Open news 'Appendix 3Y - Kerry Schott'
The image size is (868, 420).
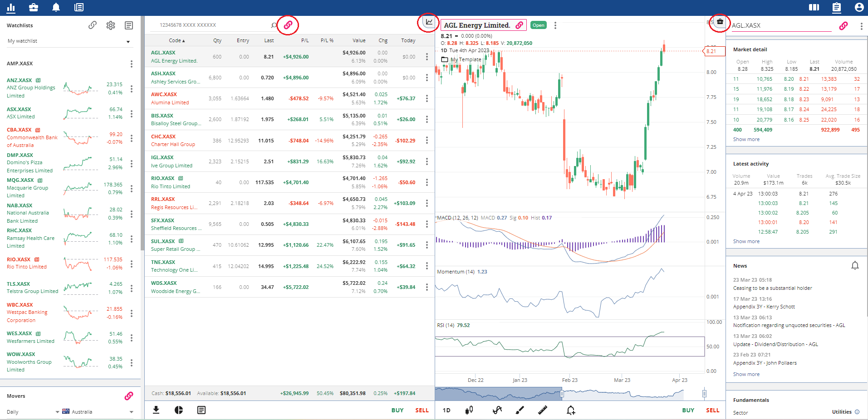tap(764, 307)
